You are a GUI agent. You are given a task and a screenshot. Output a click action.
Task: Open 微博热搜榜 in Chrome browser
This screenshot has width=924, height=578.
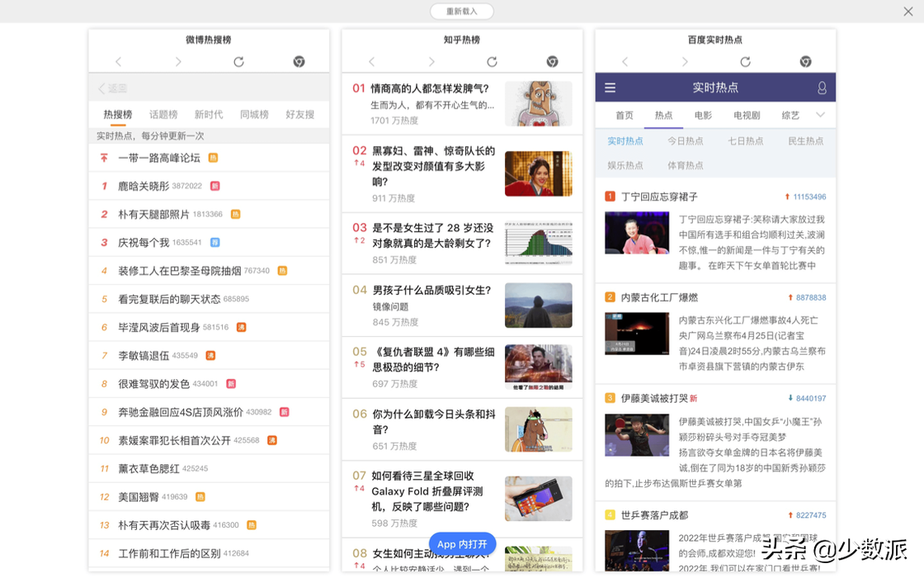[x=299, y=61]
